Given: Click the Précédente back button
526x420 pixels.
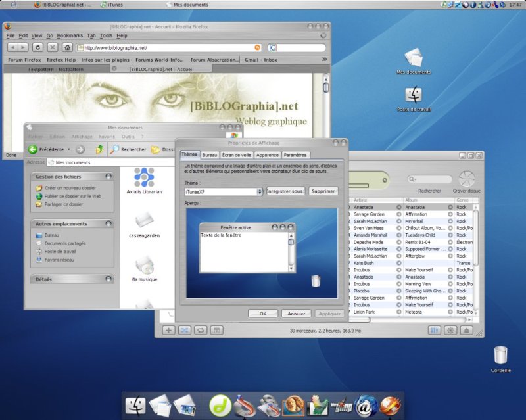Looking at the screenshot, I should click(46, 149).
